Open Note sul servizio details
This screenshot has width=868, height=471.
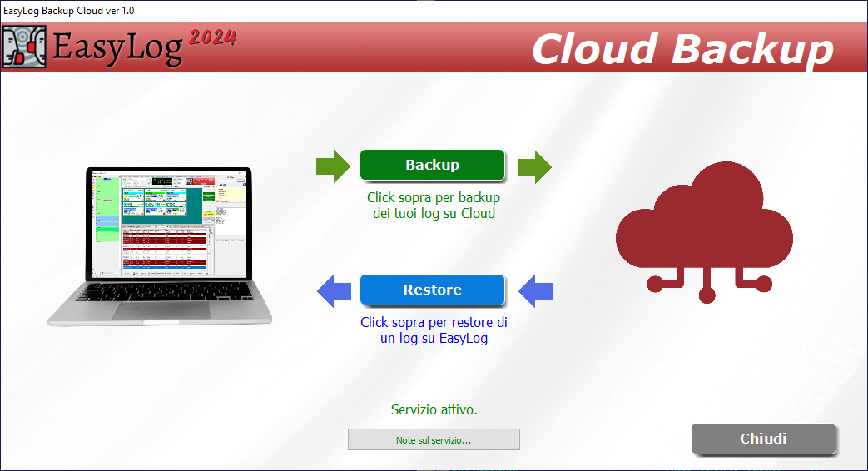434,440
